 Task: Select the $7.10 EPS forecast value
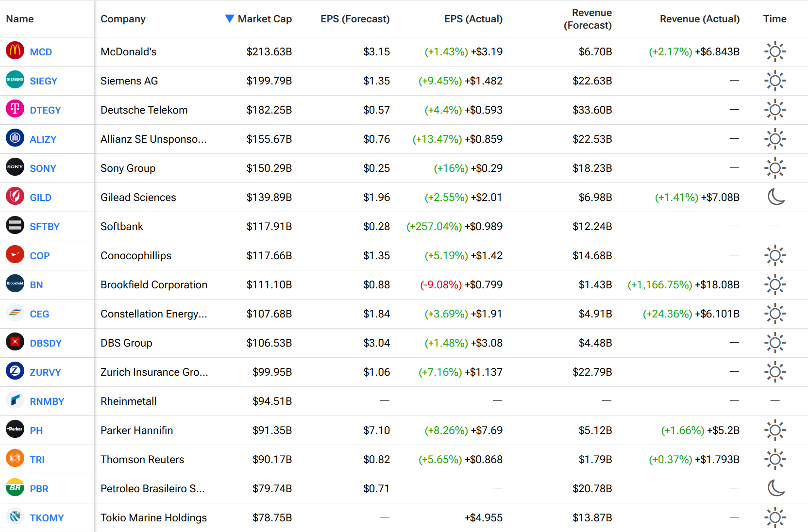pyautogui.click(x=376, y=431)
